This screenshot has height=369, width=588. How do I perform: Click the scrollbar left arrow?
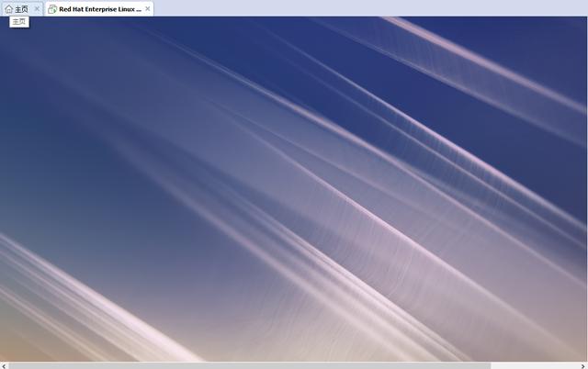tap(4, 366)
